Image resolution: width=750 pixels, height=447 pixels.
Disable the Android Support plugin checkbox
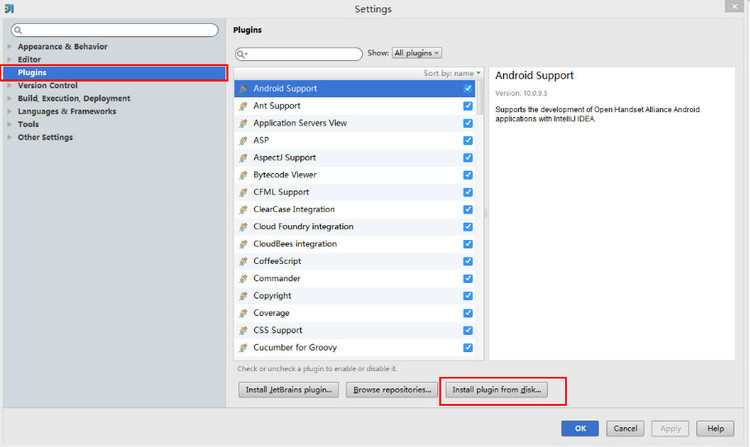[x=468, y=88]
